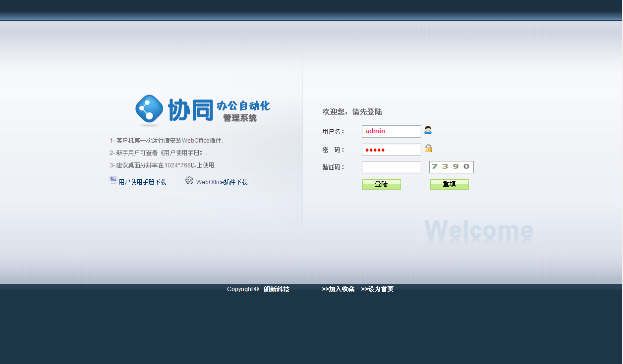This screenshot has width=623, height=364.
Task: Click into the empty 验证码 input box
Action: coord(391,167)
